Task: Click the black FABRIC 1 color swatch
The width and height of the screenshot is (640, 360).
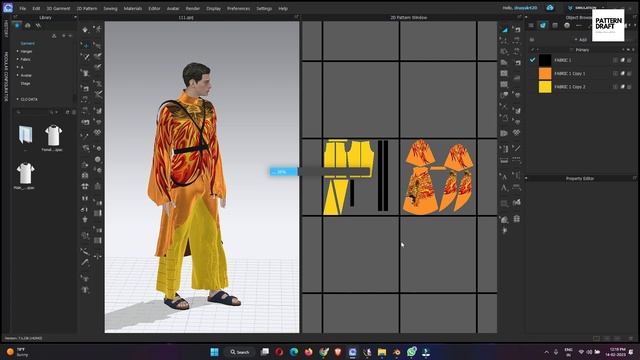Action: pyautogui.click(x=545, y=60)
